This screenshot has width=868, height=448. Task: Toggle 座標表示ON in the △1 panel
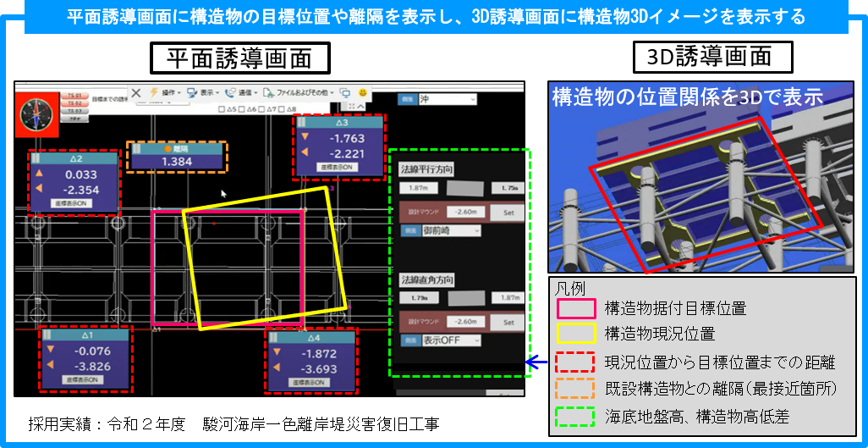pos(82,379)
